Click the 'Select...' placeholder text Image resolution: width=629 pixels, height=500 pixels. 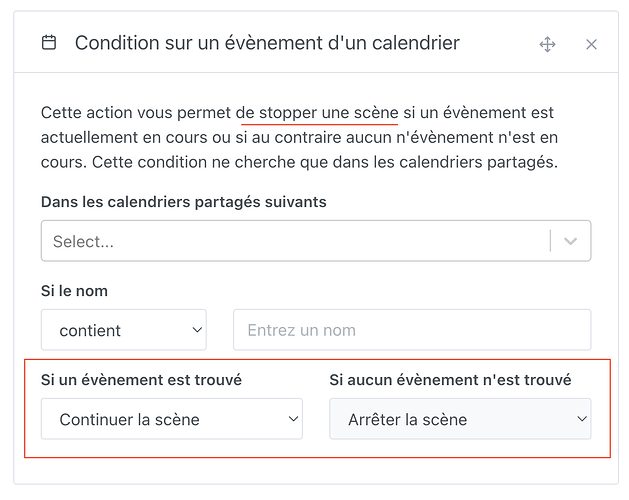point(83,241)
